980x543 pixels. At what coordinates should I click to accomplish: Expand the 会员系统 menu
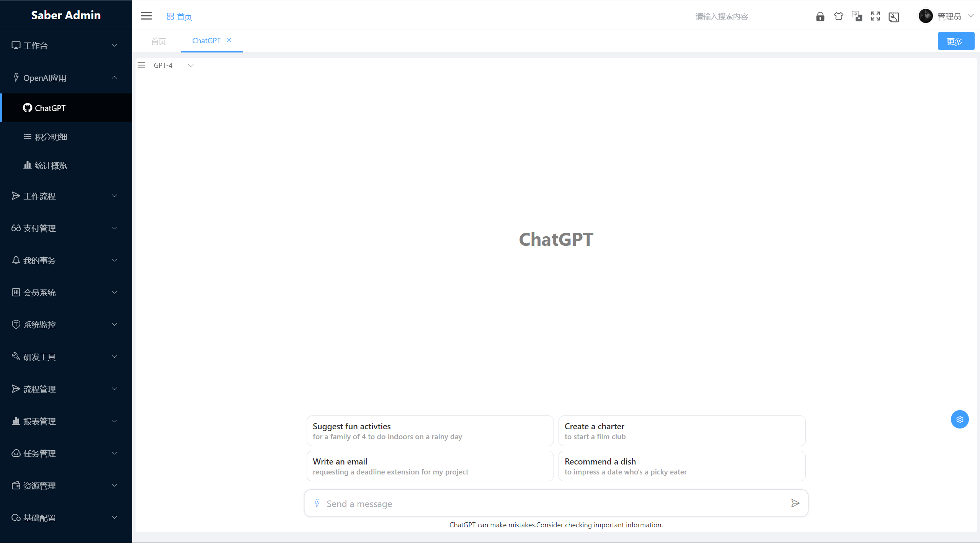pyautogui.click(x=66, y=293)
